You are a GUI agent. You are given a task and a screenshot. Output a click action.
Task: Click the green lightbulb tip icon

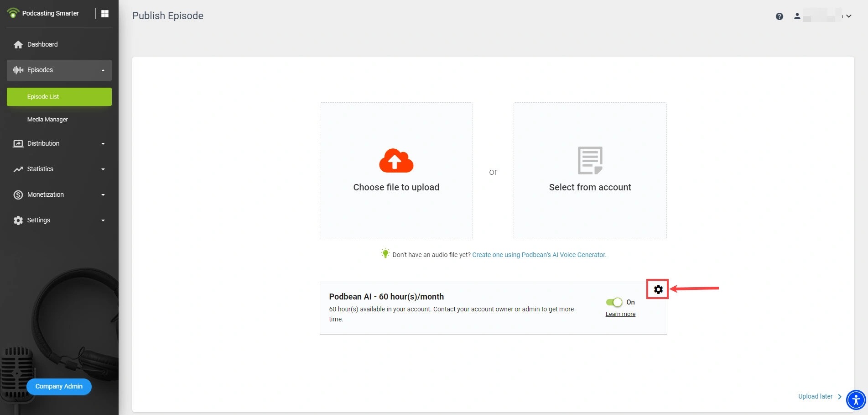pos(385,253)
